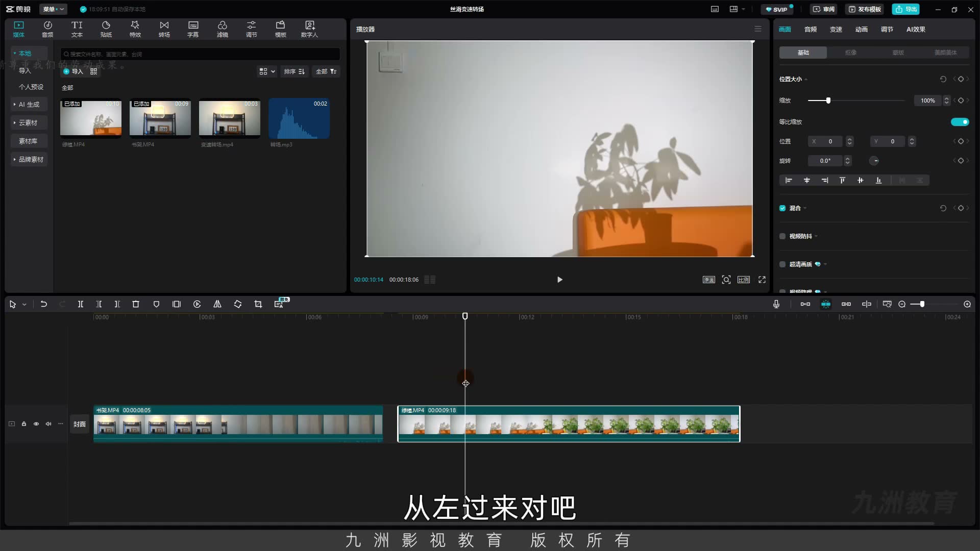
Task: Click the 比例 aspect ratio button in player
Action: pyautogui.click(x=744, y=280)
